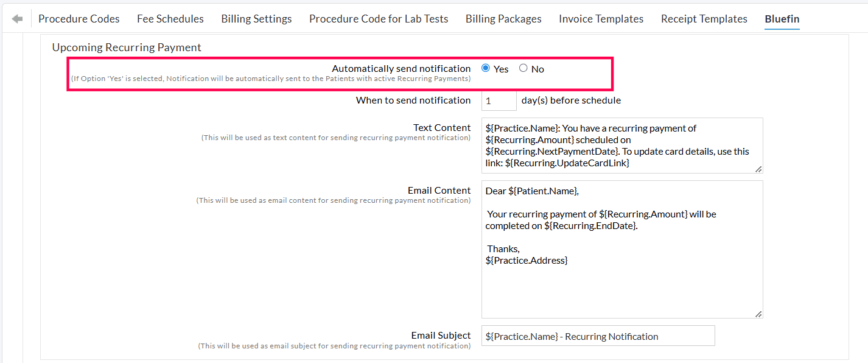Select the Procedure Code for Lab Tests tab

coord(378,18)
